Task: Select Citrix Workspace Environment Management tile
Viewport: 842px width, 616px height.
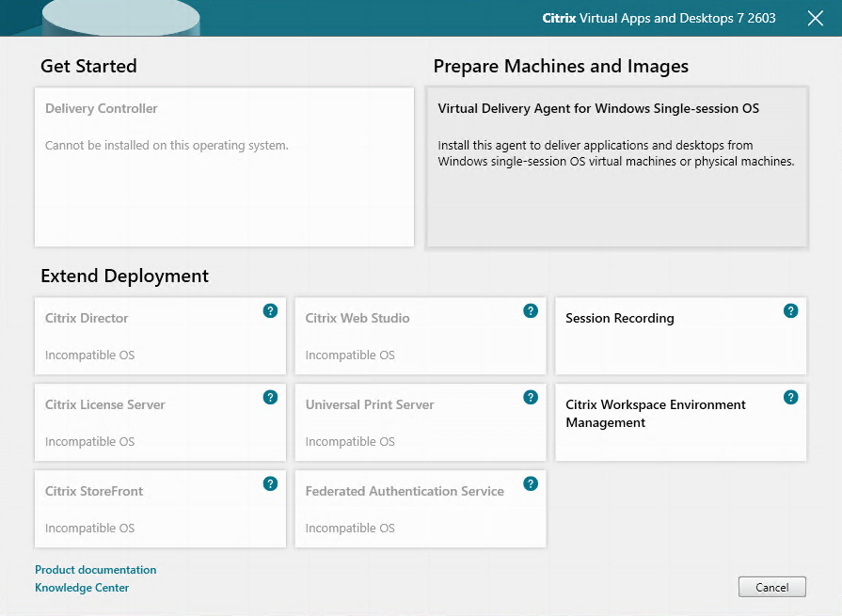Action: tap(680, 422)
